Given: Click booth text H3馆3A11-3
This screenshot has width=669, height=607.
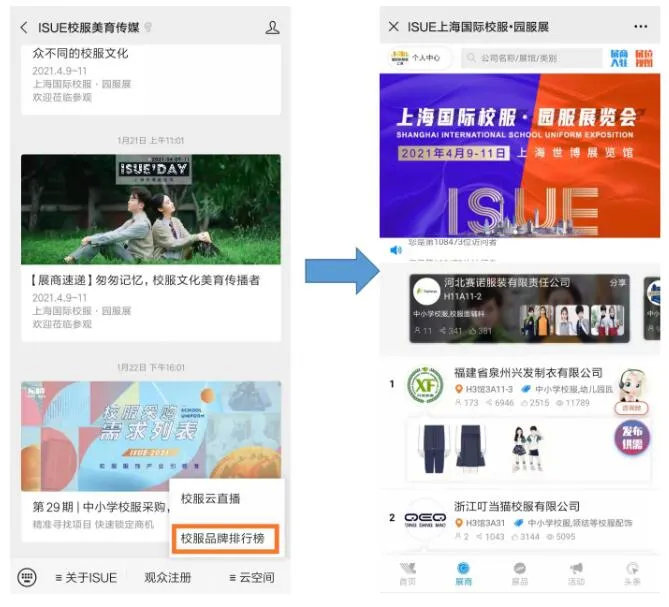Looking at the screenshot, I should coord(489,389).
